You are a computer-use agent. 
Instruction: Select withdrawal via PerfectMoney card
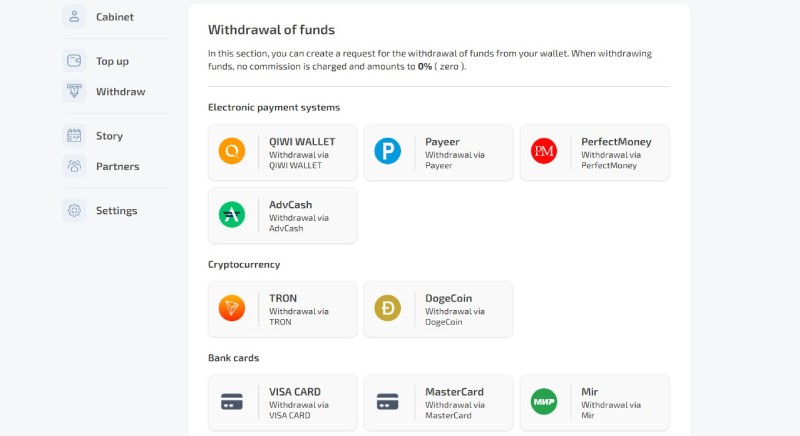pyautogui.click(x=594, y=152)
